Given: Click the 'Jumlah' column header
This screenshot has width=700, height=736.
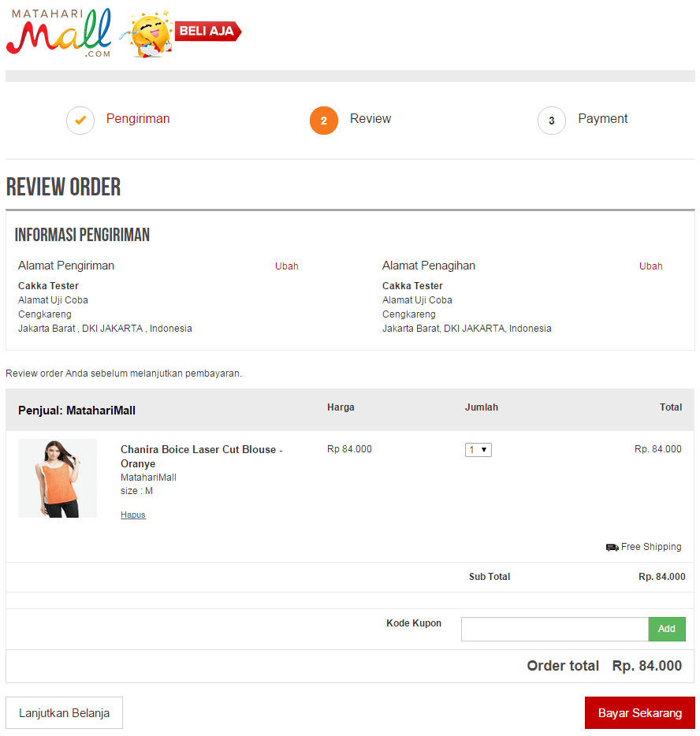Looking at the screenshot, I should point(482,407).
